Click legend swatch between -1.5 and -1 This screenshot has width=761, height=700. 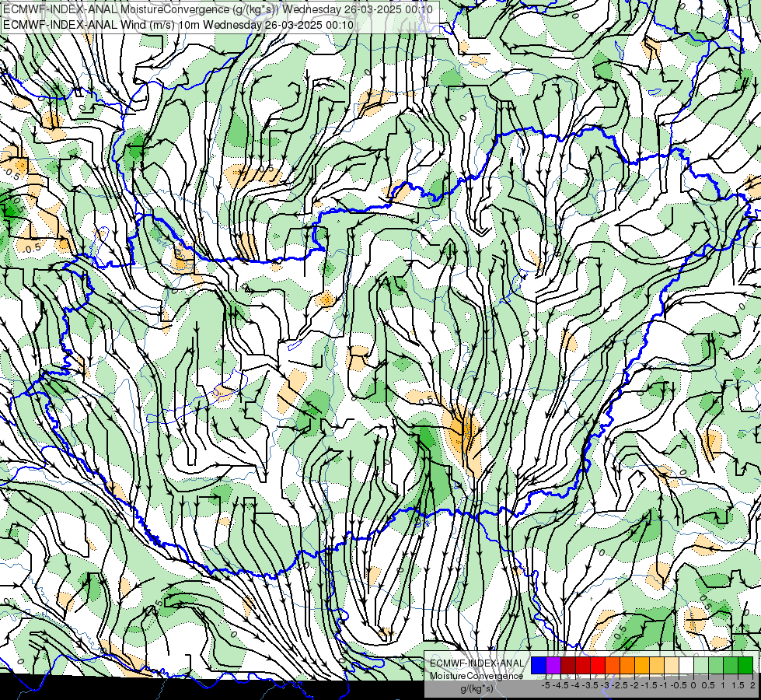coord(657,666)
